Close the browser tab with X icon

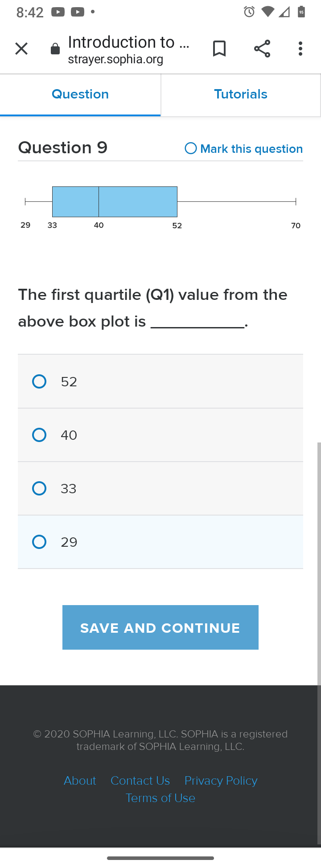click(21, 49)
